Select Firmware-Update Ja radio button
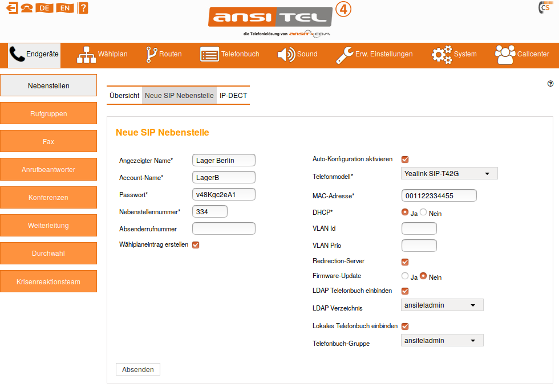This screenshot has width=559, height=392. (x=405, y=276)
